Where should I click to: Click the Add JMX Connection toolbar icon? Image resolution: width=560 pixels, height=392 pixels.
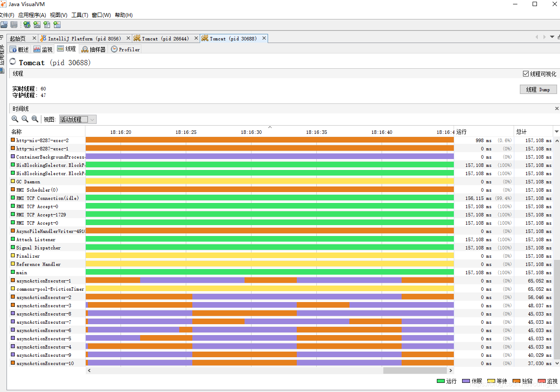click(37, 25)
